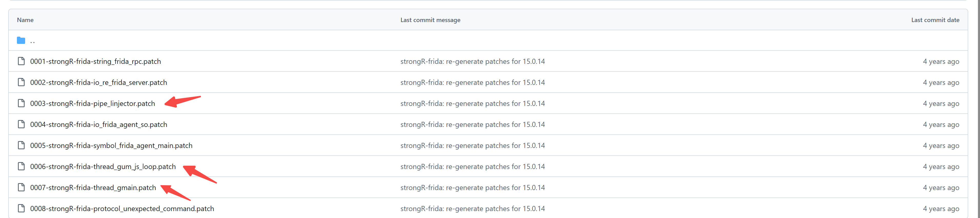Click file icon beside 0007 thread_gmain patch
Viewport: 980px width, 218px height.
pyautogui.click(x=21, y=187)
